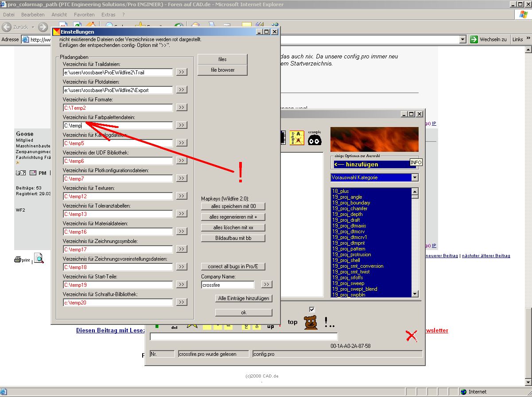The image size is (532, 397).
Task: Click the exclamation mark icon beside the bear
Action: click(x=329, y=322)
